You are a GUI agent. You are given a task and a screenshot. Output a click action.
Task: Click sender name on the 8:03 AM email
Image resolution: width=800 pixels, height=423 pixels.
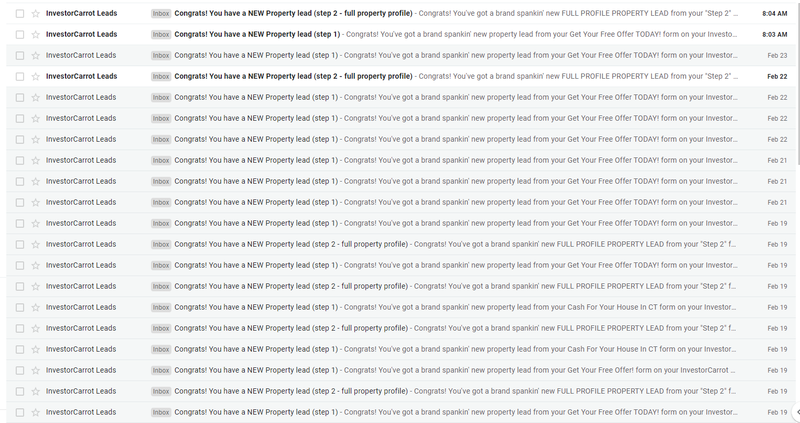click(x=81, y=34)
